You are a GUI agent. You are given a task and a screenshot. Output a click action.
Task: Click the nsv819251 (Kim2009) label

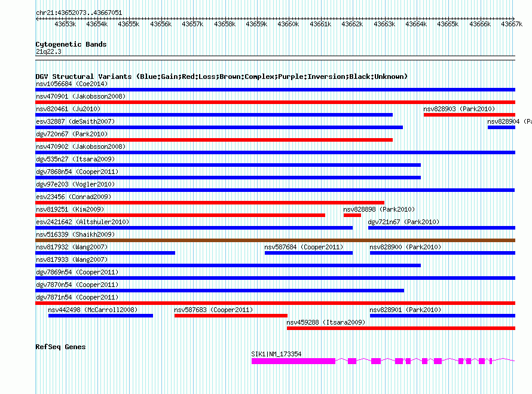70,209
